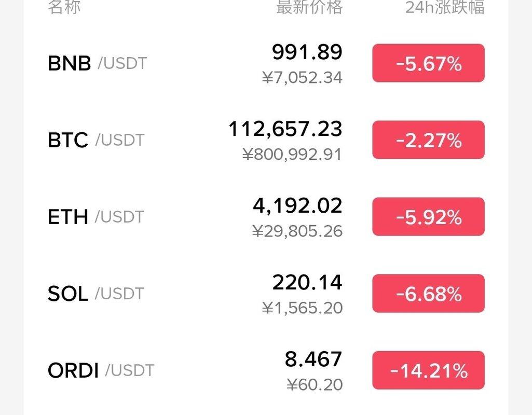The height and width of the screenshot is (415, 532).
Task: Tap the -2.27% change badge for BTC
Action: tap(428, 140)
